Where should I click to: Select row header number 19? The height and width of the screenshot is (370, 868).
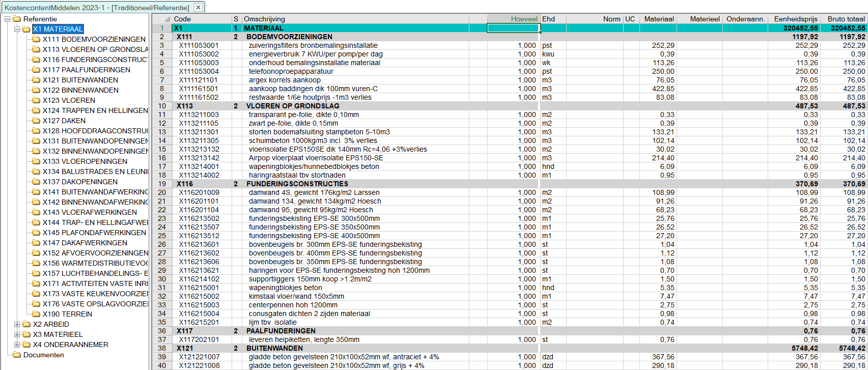click(x=162, y=184)
